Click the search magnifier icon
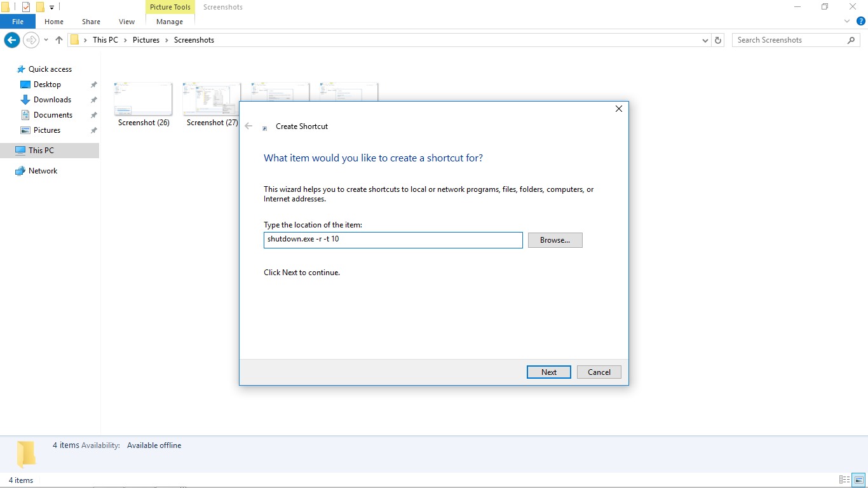This screenshot has height=488, width=868. 851,40
